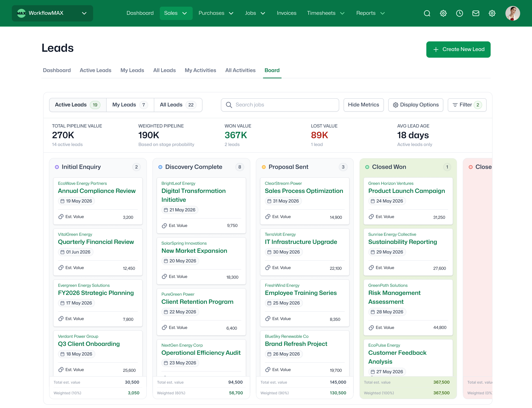Click the WorkflowMAX logo icon
532x408 pixels.
[x=21, y=13]
